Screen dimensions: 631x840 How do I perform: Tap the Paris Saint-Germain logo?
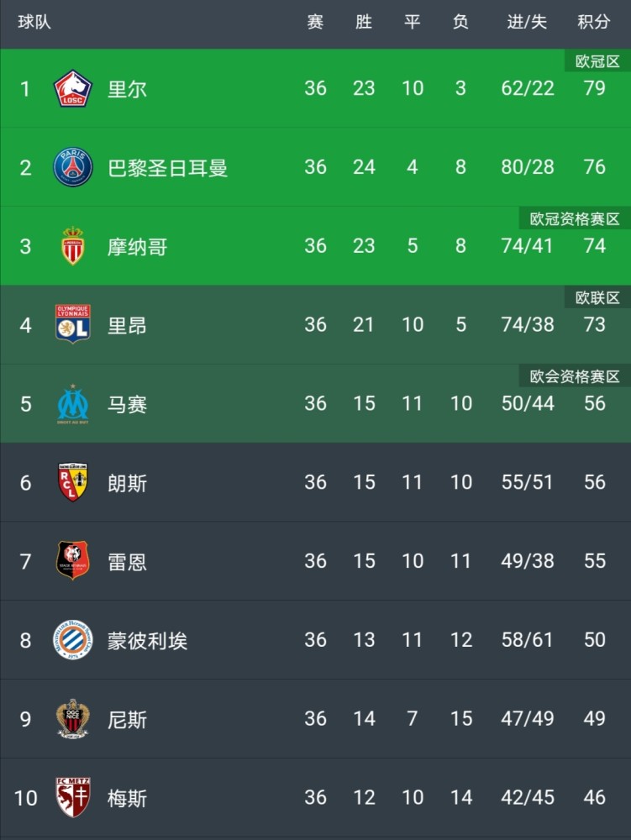tap(73, 167)
